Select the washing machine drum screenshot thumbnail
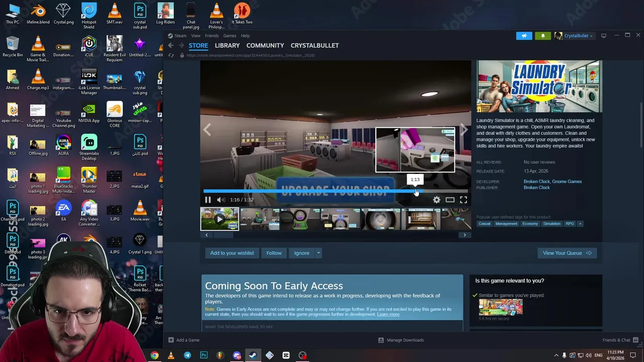Viewport: 644px width, 362px height. [380, 219]
